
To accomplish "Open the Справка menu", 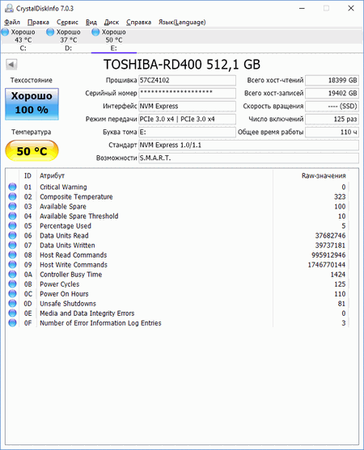I will click(x=139, y=22).
